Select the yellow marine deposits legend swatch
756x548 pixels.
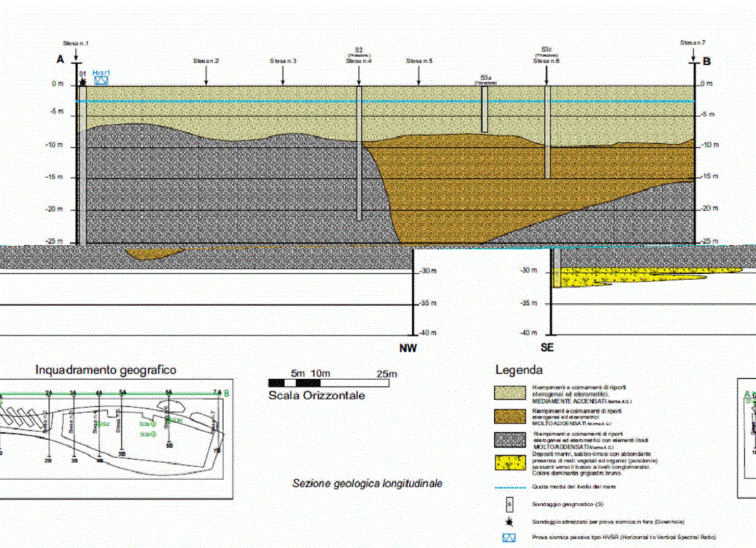(510, 463)
